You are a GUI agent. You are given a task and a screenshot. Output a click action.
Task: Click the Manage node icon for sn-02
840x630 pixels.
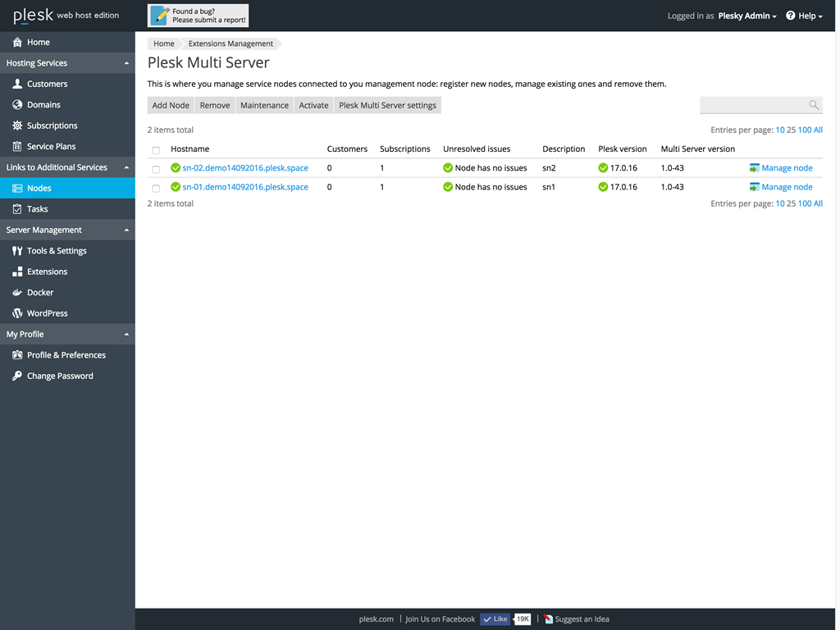755,168
